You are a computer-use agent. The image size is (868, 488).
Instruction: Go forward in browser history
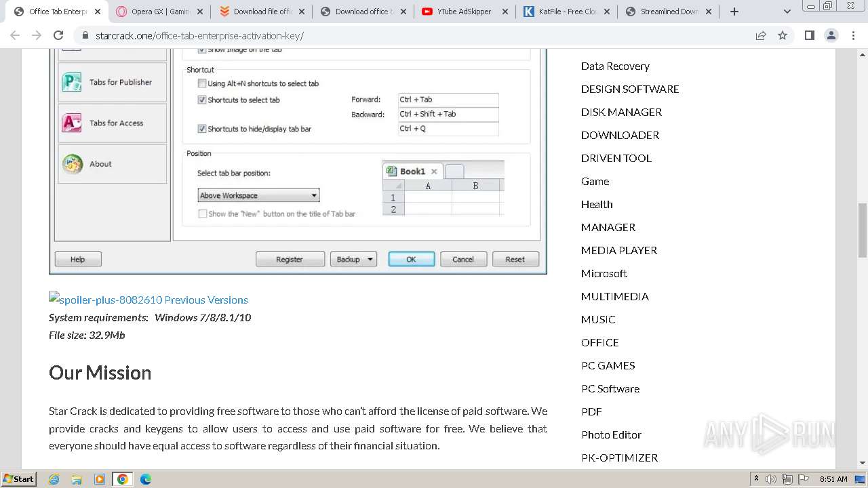tap(37, 36)
